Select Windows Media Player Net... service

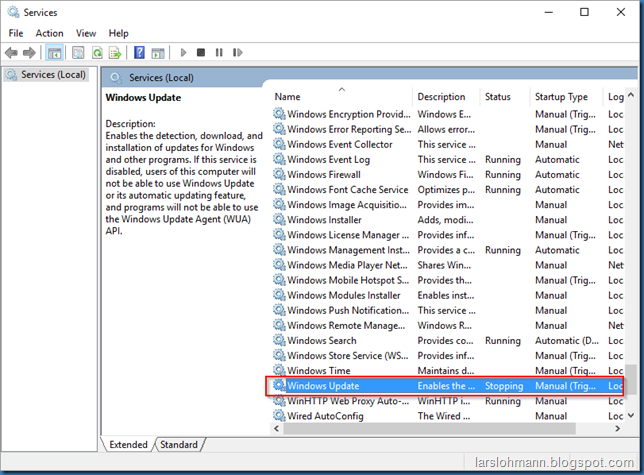pos(448,265)
